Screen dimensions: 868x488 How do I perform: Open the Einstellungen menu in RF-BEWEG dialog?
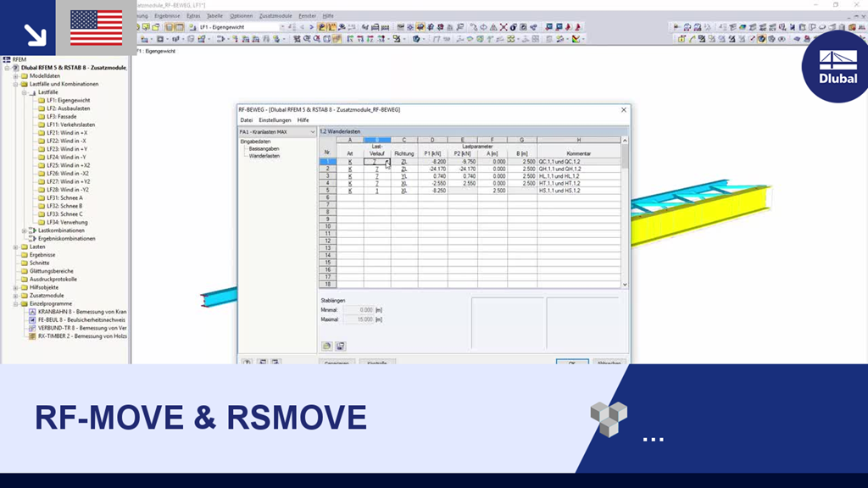[x=275, y=120]
